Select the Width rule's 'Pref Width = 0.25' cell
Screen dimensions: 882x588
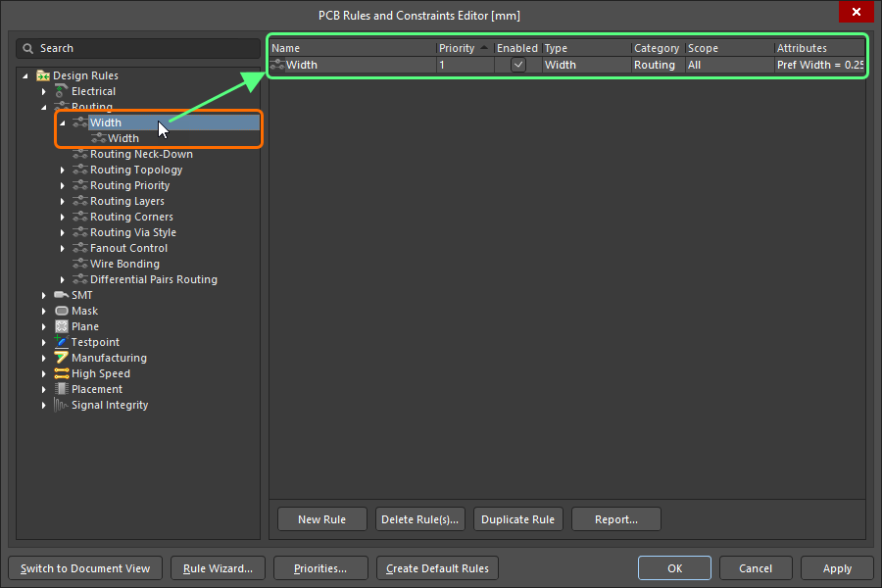point(819,65)
